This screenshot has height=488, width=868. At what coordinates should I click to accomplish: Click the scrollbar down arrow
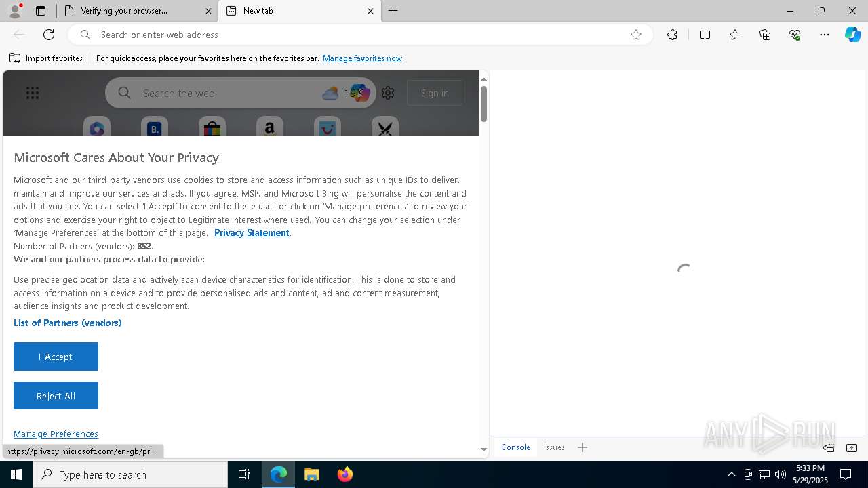pos(484,449)
